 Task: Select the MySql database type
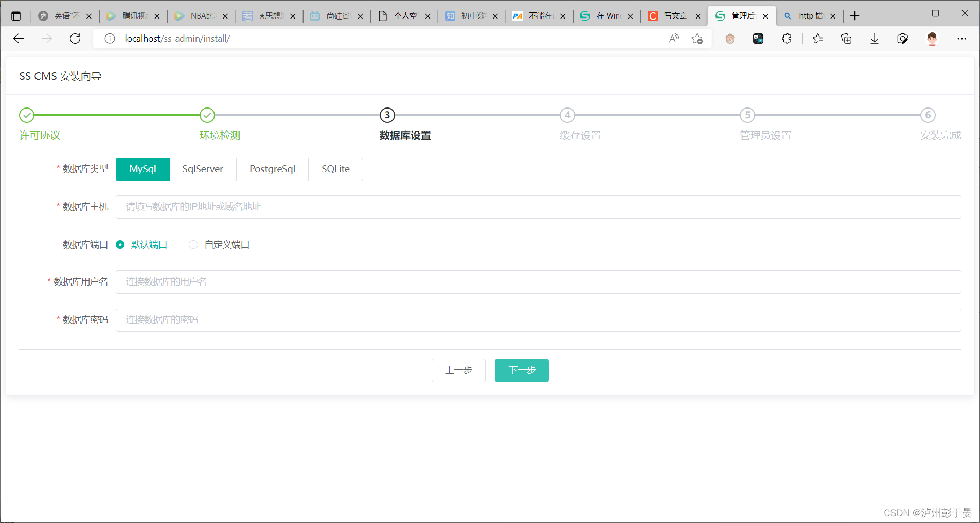[142, 169]
